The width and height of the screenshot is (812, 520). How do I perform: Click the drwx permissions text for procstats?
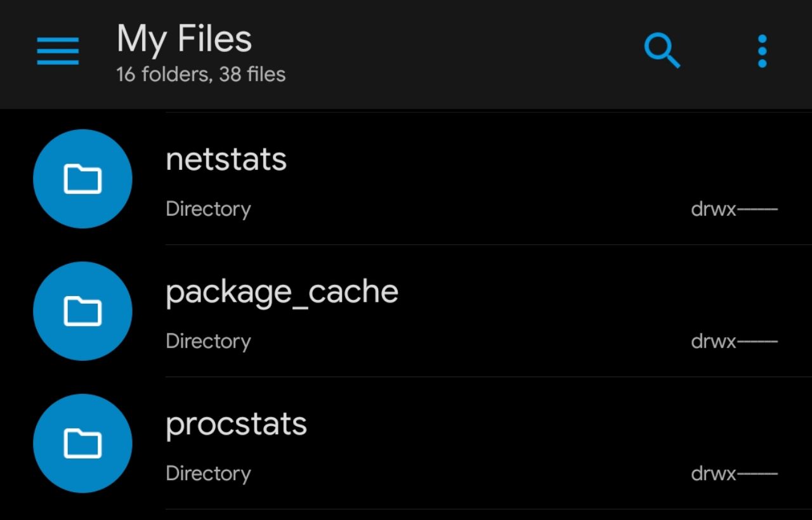734,474
